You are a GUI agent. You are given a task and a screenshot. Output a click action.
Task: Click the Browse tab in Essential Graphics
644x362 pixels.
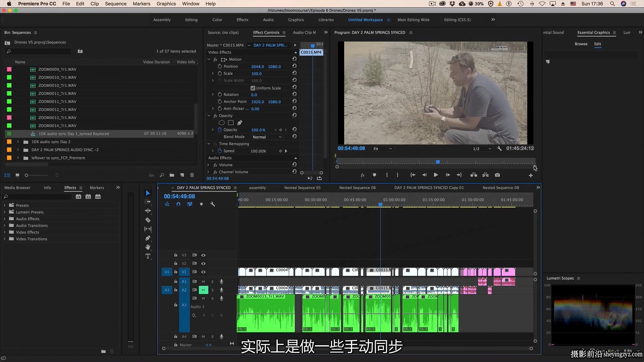pyautogui.click(x=581, y=44)
